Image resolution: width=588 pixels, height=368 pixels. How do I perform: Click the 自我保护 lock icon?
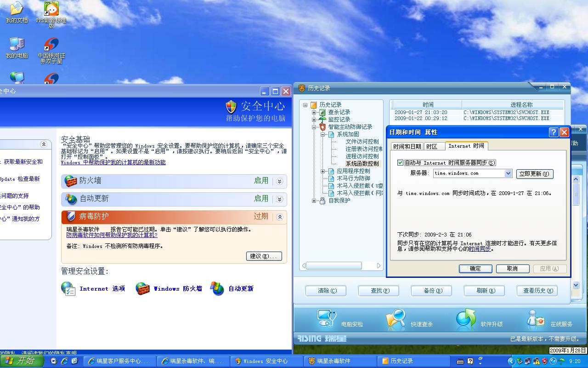(322, 201)
